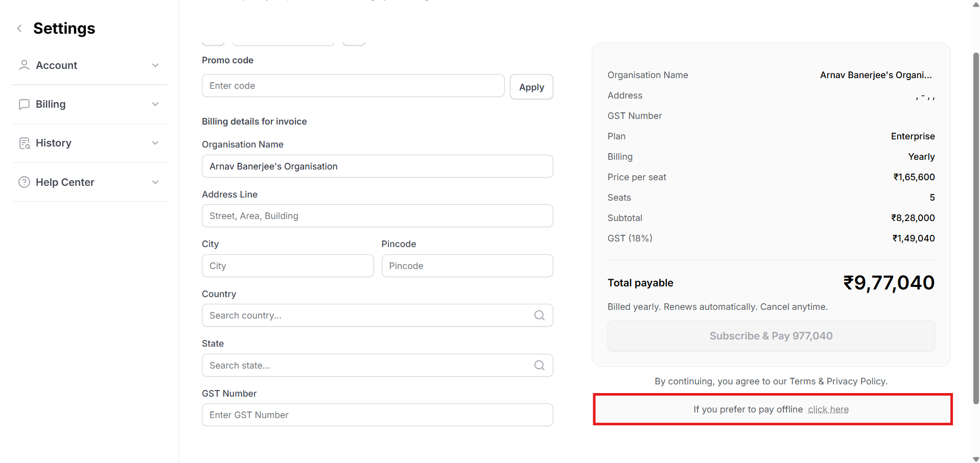Screen dimensions: 980x463
Task: Click the Help Center question mark icon
Action: point(24,182)
